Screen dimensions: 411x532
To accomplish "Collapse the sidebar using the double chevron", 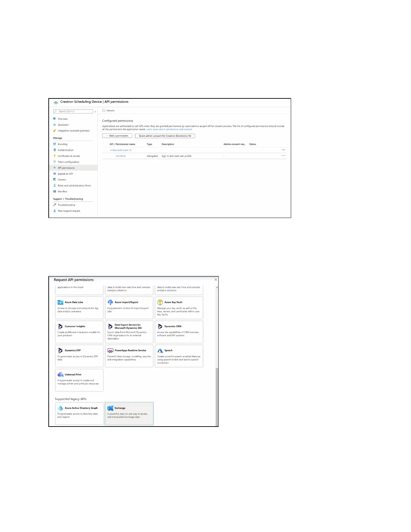I will [x=95, y=112].
